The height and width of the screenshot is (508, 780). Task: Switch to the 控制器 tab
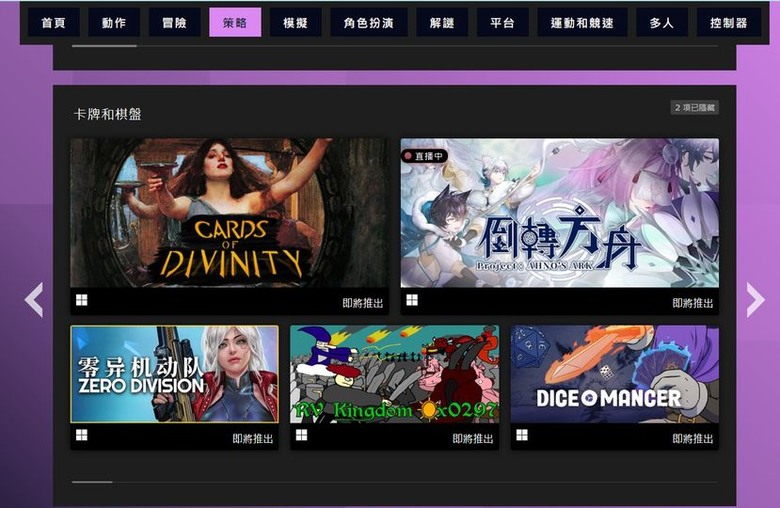(x=729, y=23)
